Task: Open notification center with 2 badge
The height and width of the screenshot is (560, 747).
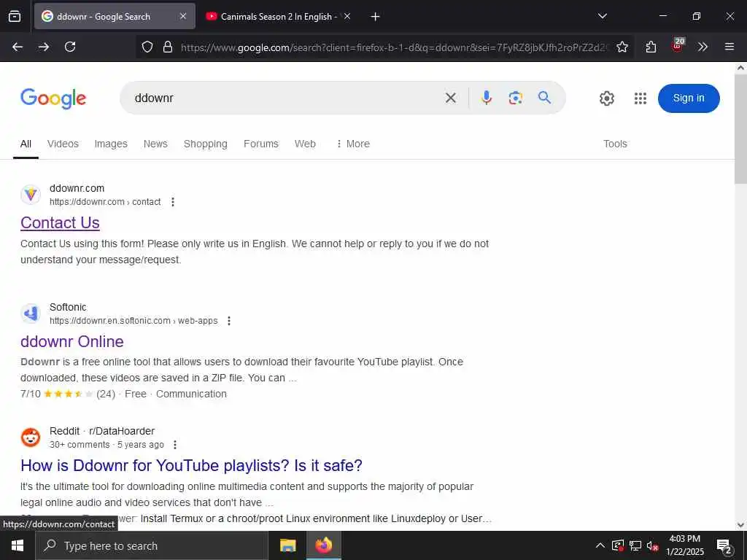Action: click(724, 546)
